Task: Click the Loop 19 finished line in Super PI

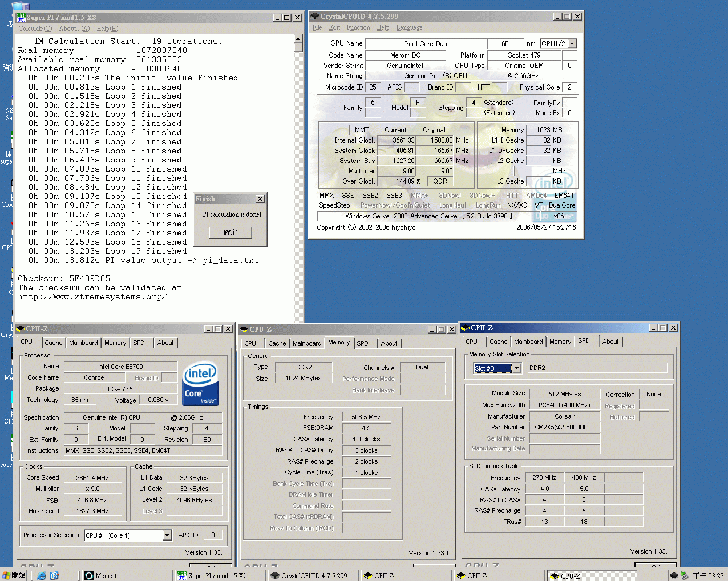Action: tap(108, 251)
